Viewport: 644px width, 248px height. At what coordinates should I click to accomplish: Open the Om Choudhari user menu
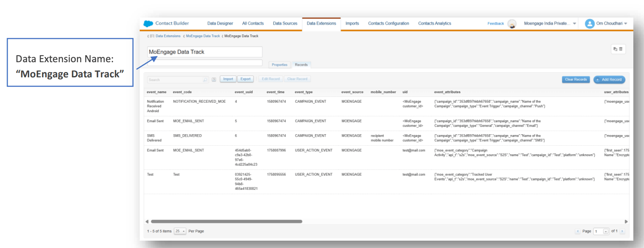click(x=612, y=24)
